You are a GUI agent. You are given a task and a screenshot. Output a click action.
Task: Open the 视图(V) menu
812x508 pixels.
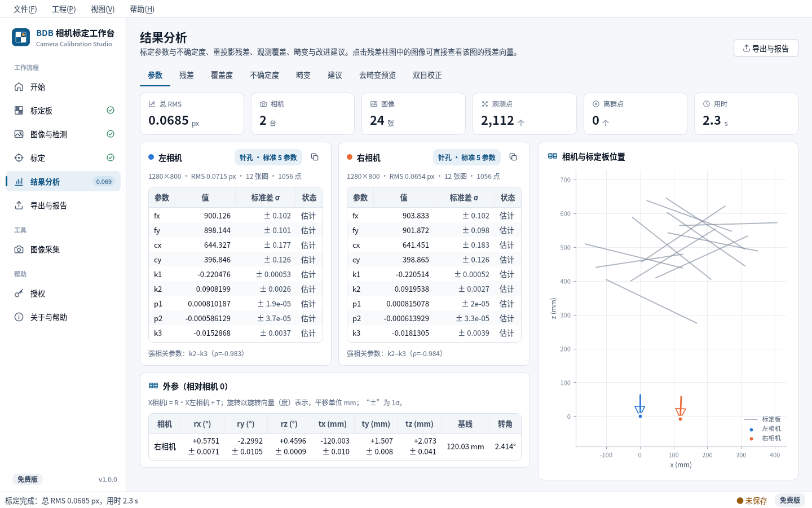pyautogui.click(x=103, y=9)
